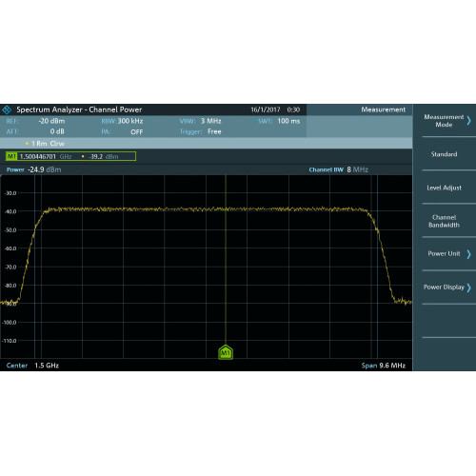
Task: Select the -40.0 axis label
Action: (x=10, y=211)
